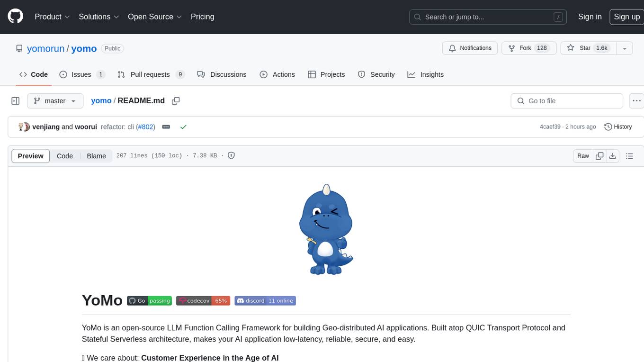
Task: Fork the repository
Action: 529,48
